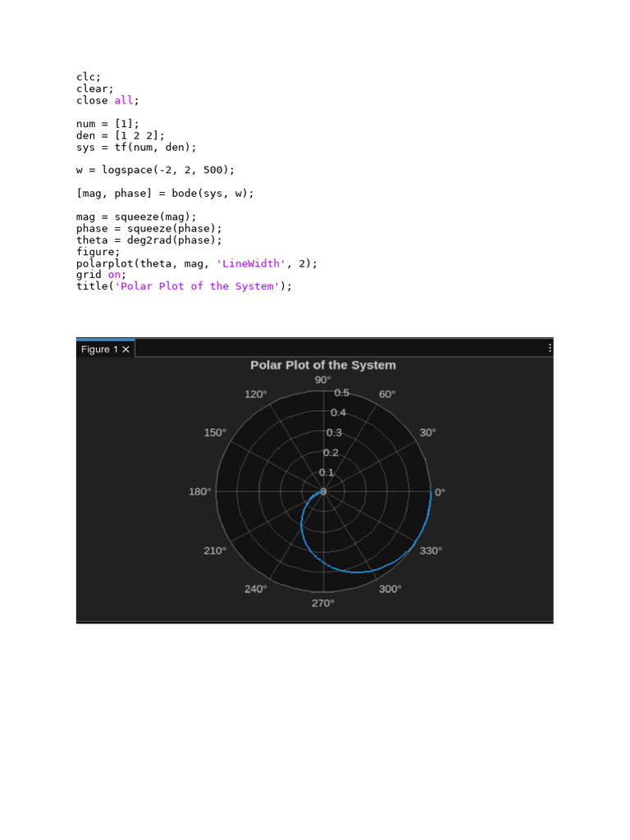Click the 150° angle label

coord(215,433)
